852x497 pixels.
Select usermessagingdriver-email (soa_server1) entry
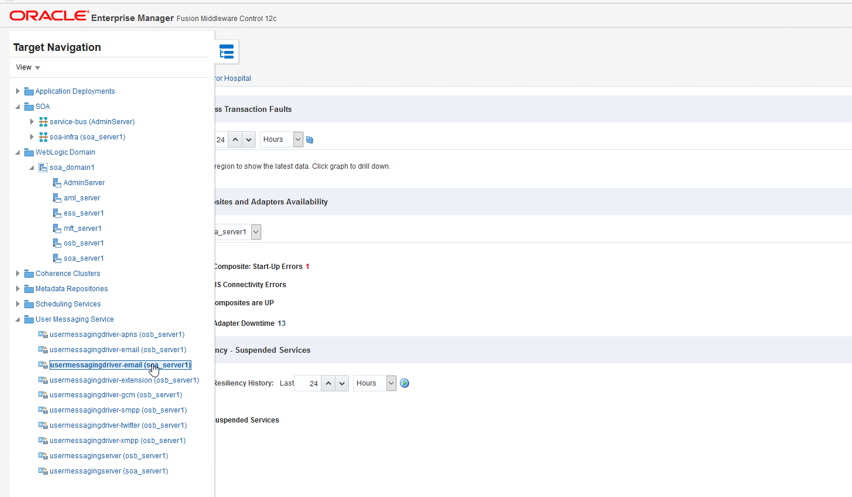click(120, 365)
